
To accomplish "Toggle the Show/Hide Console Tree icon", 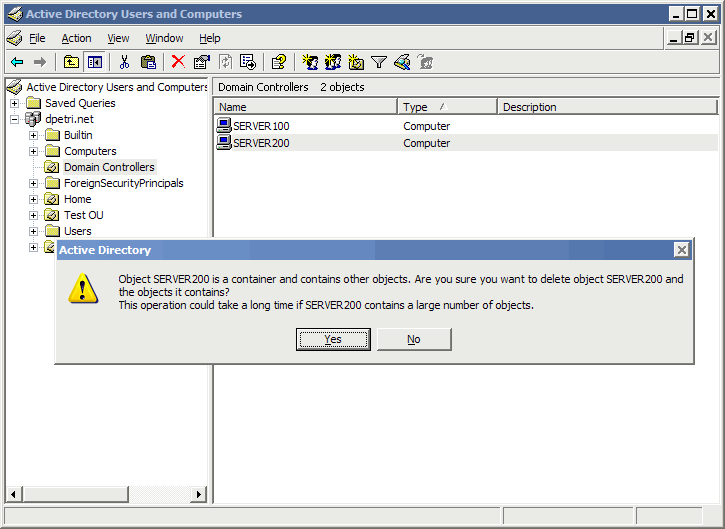I will [x=95, y=62].
